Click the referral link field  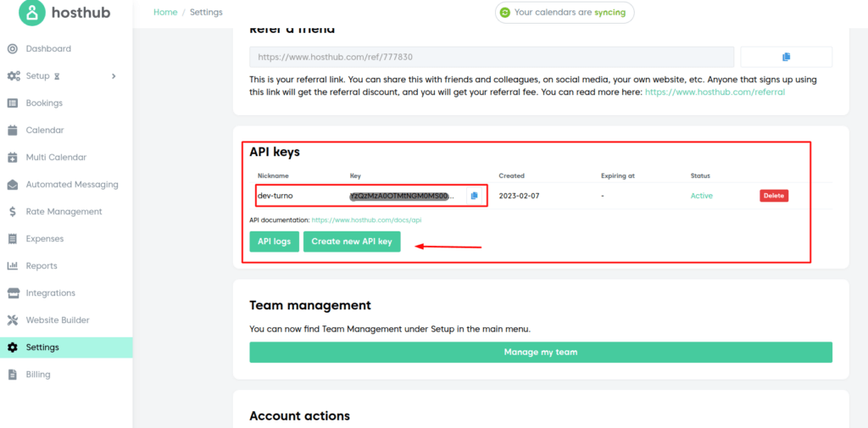[x=492, y=57]
